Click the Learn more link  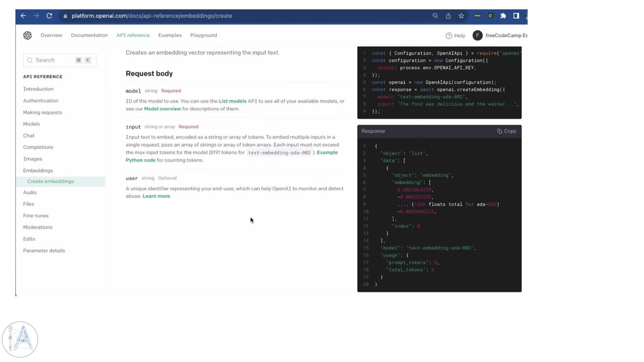pyautogui.click(x=156, y=196)
